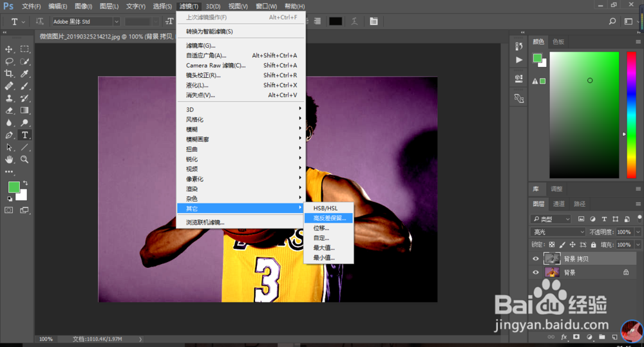
Task: Swap foreground and background colors
Action: pyautogui.click(x=26, y=183)
